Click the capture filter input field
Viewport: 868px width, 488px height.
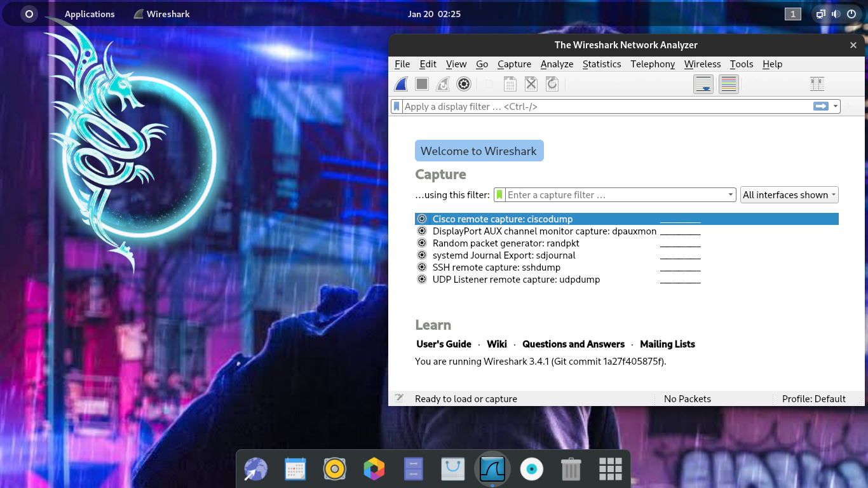pyautogui.click(x=615, y=195)
